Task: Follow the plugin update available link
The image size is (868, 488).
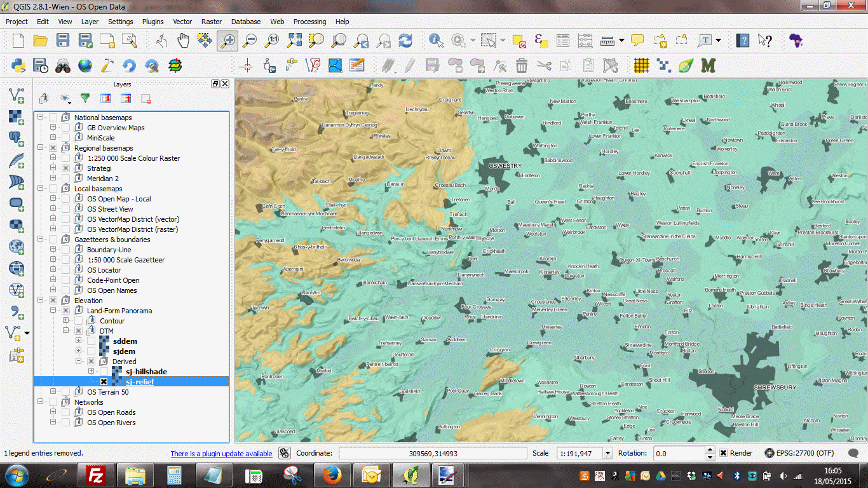Action: tap(221, 454)
